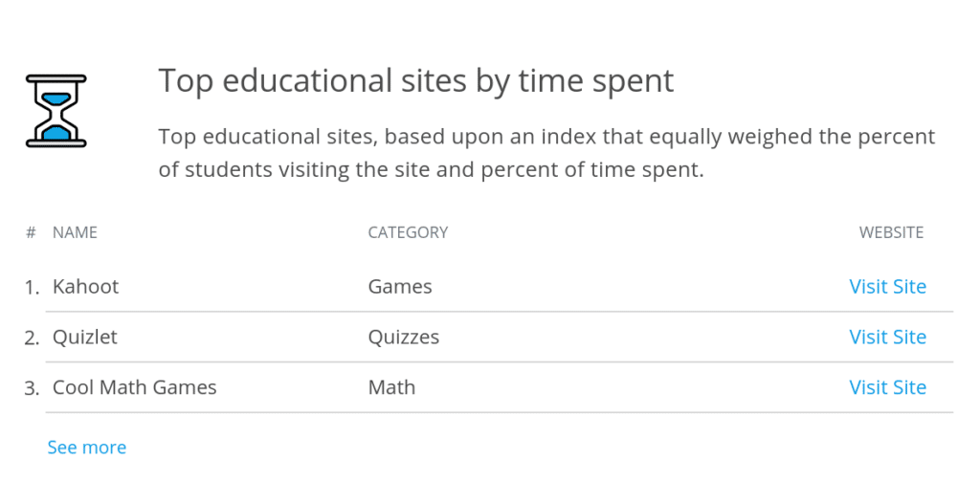
Task: Select the Cool Math Games name entry
Action: pyautogui.click(x=134, y=387)
